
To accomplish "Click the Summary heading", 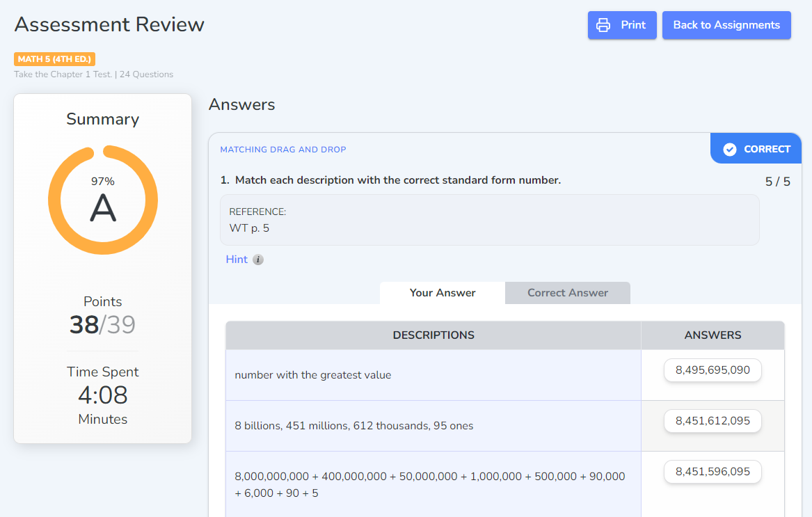I will [x=102, y=119].
